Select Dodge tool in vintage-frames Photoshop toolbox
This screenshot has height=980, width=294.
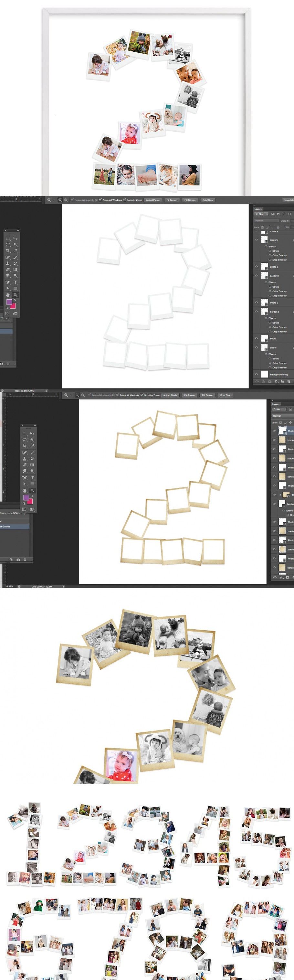tap(32, 471)
